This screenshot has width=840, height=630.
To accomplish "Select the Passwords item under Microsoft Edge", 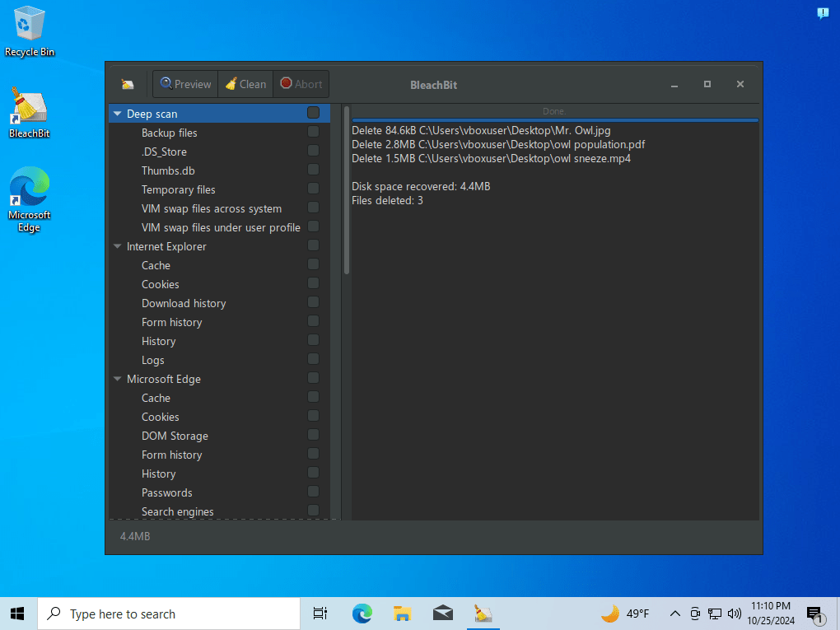I will tap(166, 492).
